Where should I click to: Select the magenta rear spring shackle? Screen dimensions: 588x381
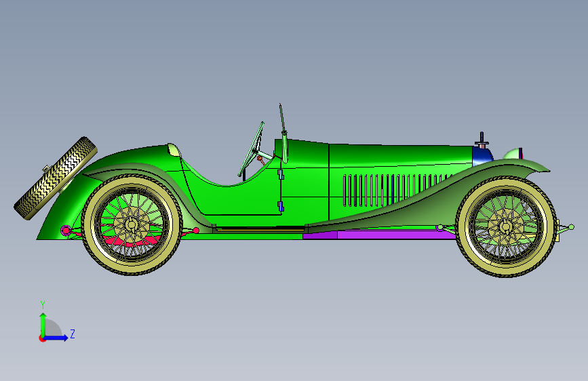click(66, 230)
